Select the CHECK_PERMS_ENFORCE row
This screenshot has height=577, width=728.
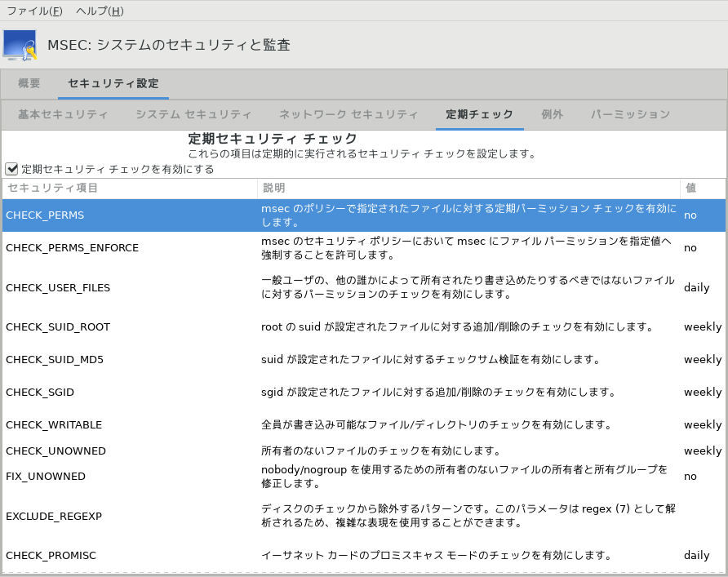tap(363, 248)
